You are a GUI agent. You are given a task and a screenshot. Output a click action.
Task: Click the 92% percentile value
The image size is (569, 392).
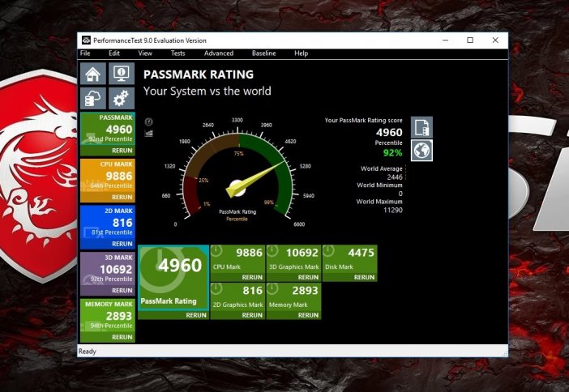point(392,152)
